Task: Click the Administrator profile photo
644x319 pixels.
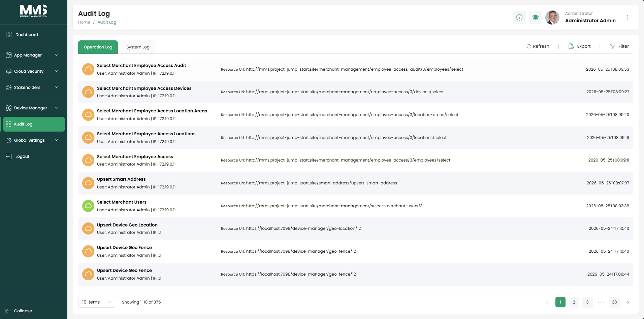Action: pyautogui.click(x=552, y=17)
